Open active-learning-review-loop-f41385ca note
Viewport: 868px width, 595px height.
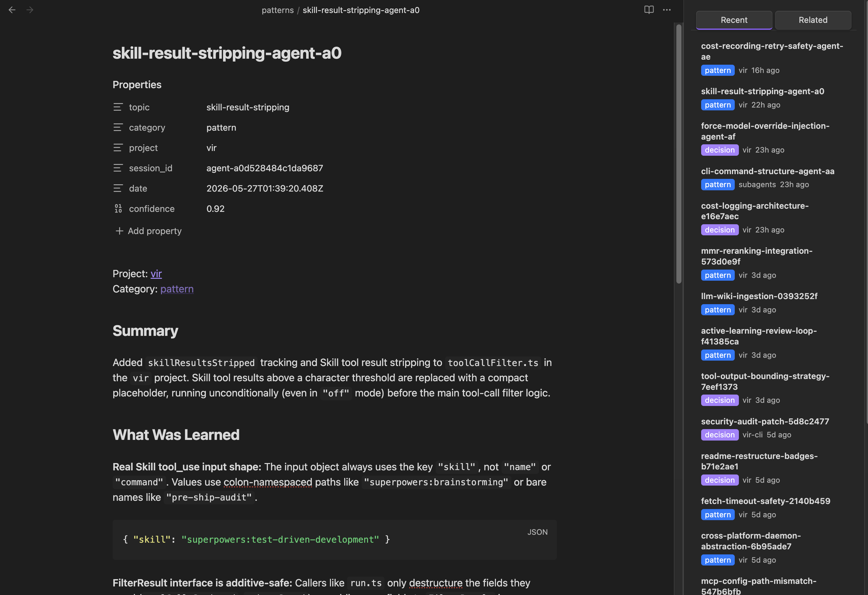[759, 336]
